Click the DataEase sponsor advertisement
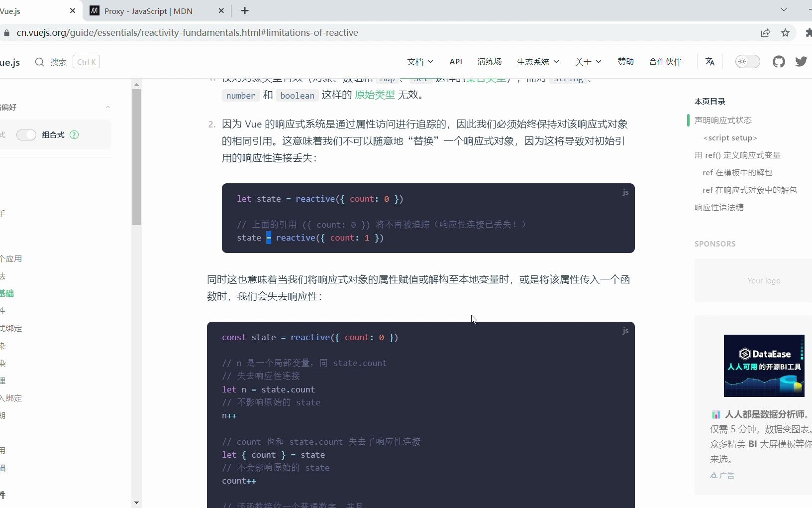 [765, 366]
